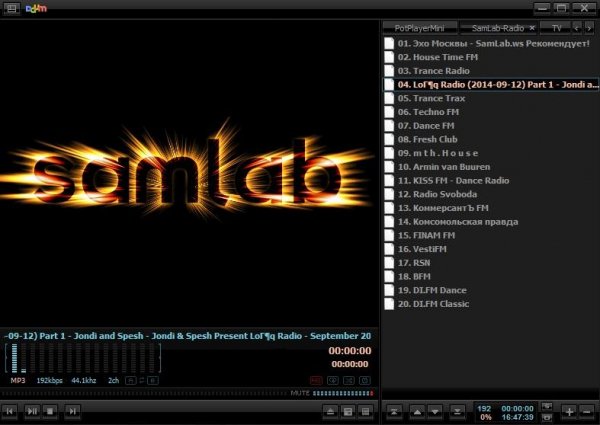Move selected item to top of playlist
Screen dimensions: 600x425
[394, 412]
